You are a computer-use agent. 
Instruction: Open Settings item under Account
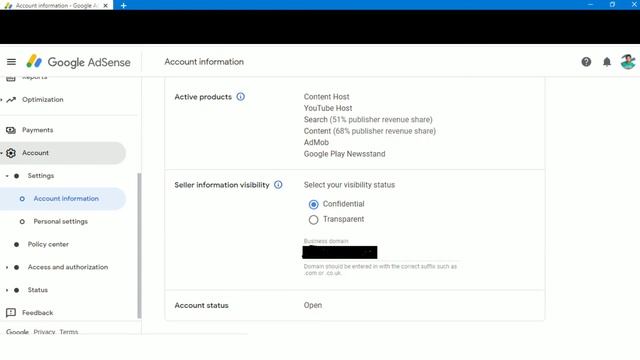pyautogui.click(x=41, y=176)
